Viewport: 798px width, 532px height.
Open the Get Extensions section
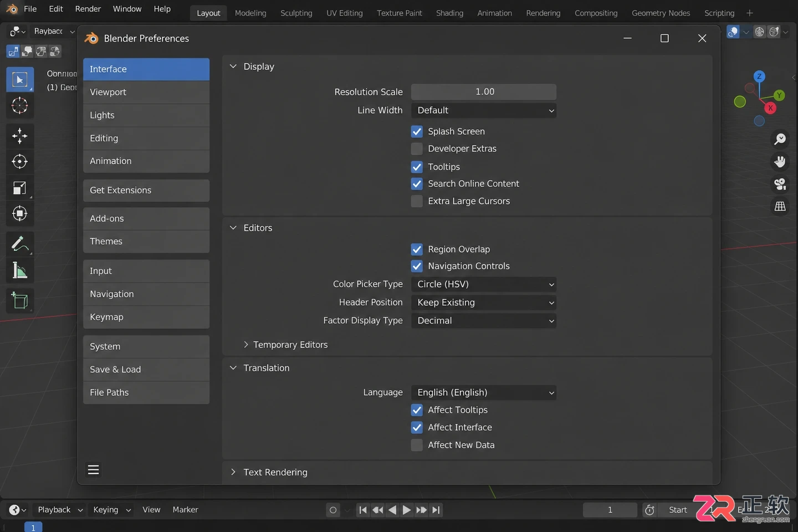click(x=146, y=190)
